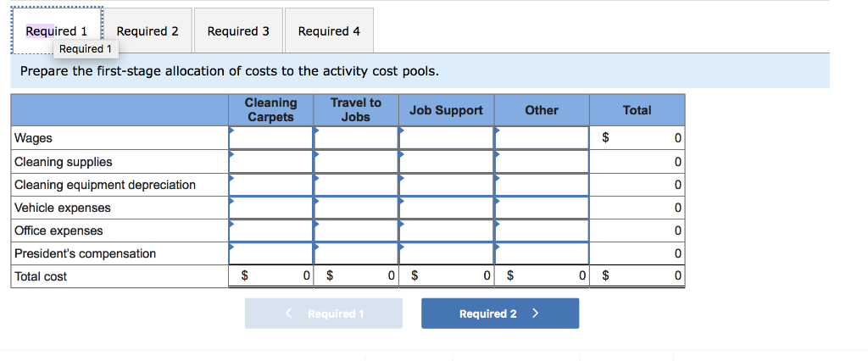Select Cleaning equipment depreciation cell under Travel to Jobs
The width and height of the screenshot is (868, 361).
coord(356,184)
